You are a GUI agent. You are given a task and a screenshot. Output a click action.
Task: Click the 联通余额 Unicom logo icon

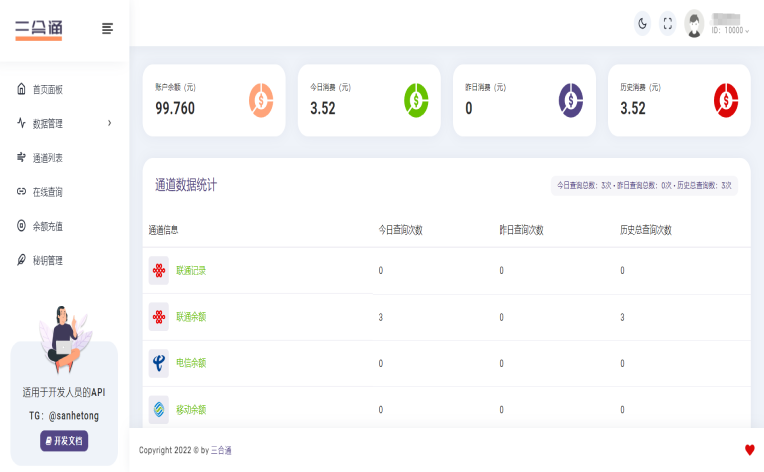coord(159,317)
